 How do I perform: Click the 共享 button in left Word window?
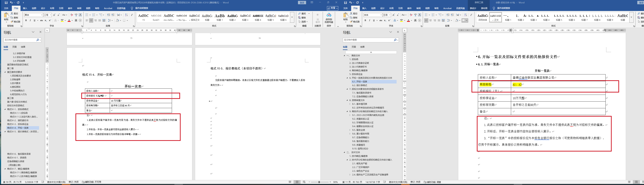click(x=332, y=8)
